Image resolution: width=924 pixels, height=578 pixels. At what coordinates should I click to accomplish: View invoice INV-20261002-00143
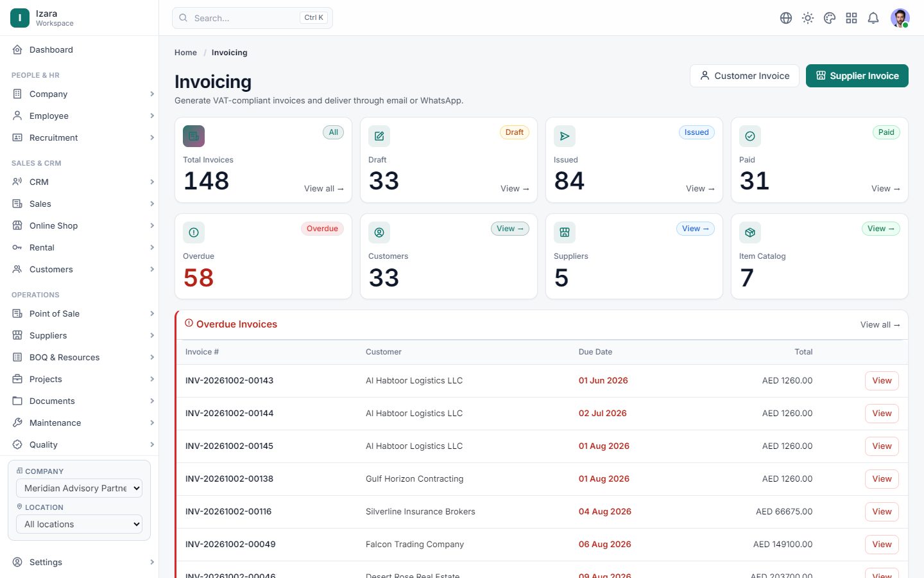pyautogui.click(x=882, y=381)
